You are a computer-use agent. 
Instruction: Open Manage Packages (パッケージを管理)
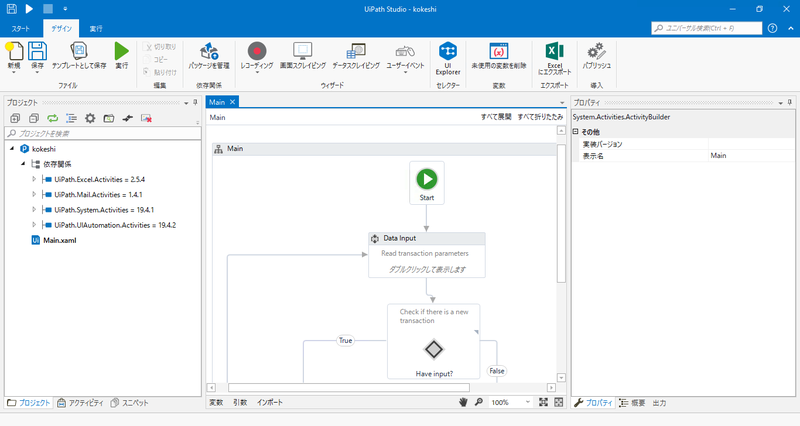(x=209, y=52)
